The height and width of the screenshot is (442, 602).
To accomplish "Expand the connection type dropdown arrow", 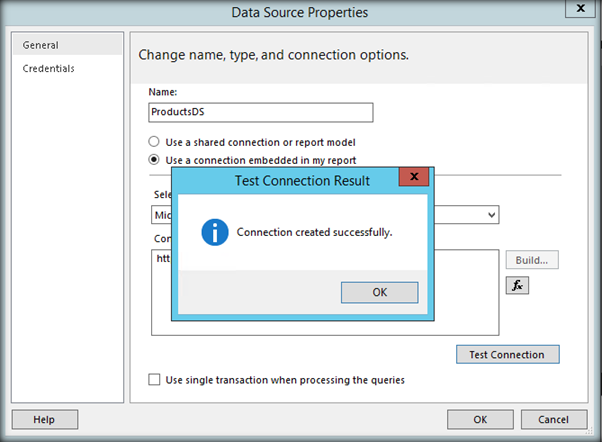I will (x=491, y=215).
